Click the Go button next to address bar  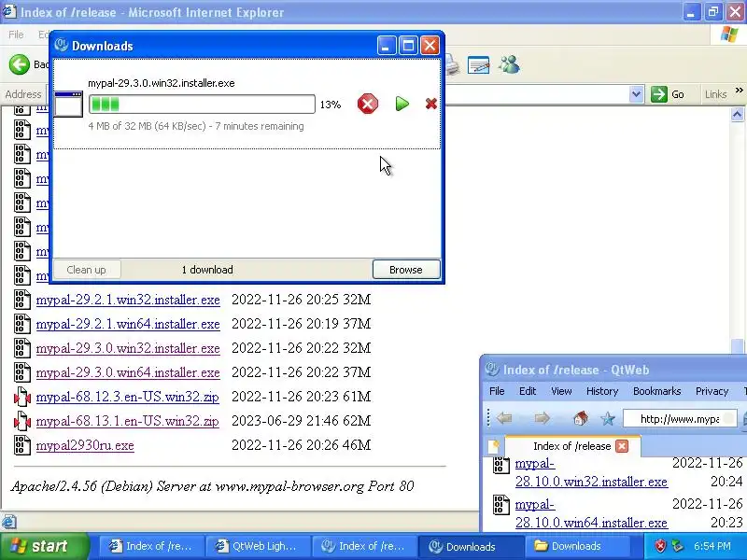point(669,94)
